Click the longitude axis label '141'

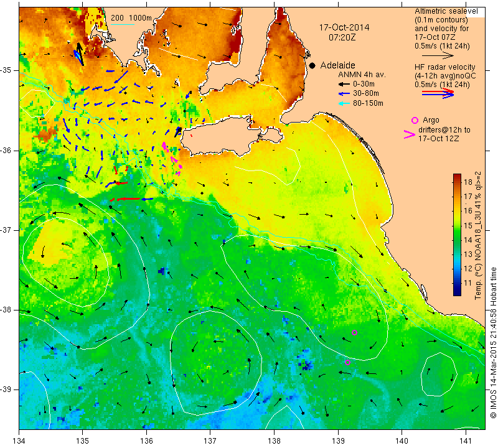tap(466, 441)
